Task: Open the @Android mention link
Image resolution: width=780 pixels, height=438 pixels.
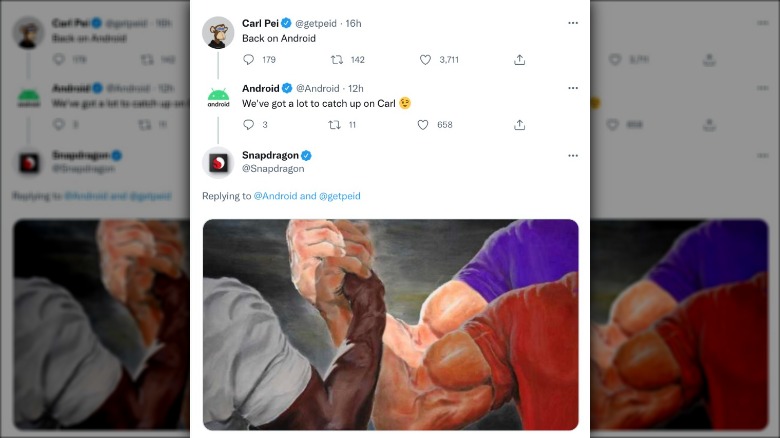Action: 274,196
